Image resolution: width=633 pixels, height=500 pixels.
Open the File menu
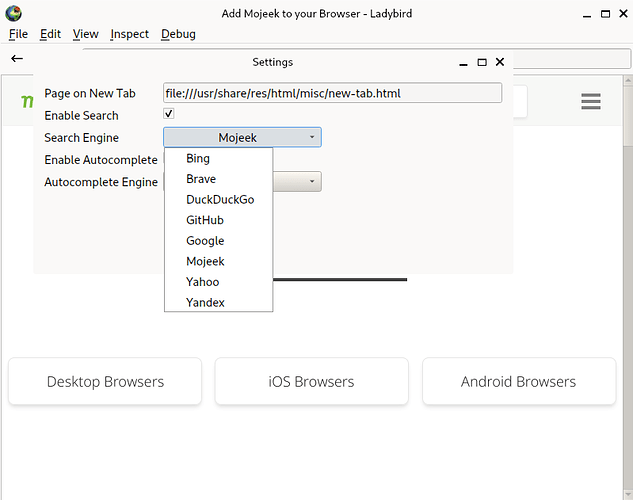(x=18, y=34)
